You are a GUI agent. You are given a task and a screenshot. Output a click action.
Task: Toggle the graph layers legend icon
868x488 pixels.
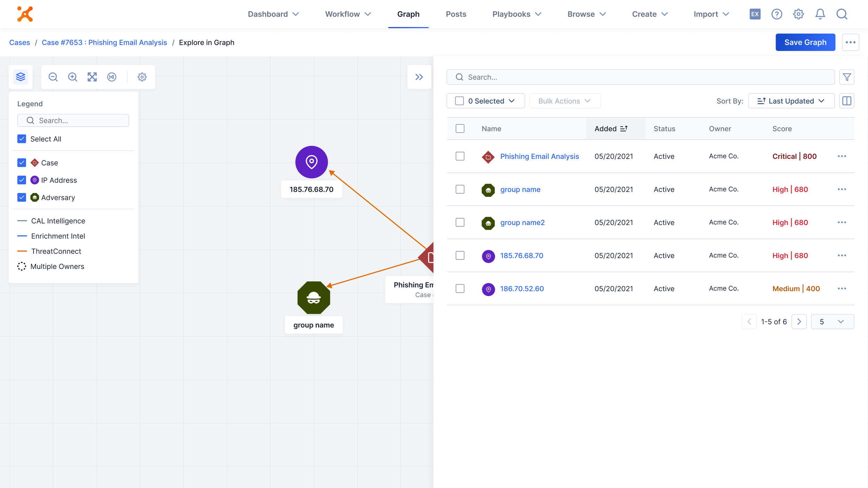[21, 77]
